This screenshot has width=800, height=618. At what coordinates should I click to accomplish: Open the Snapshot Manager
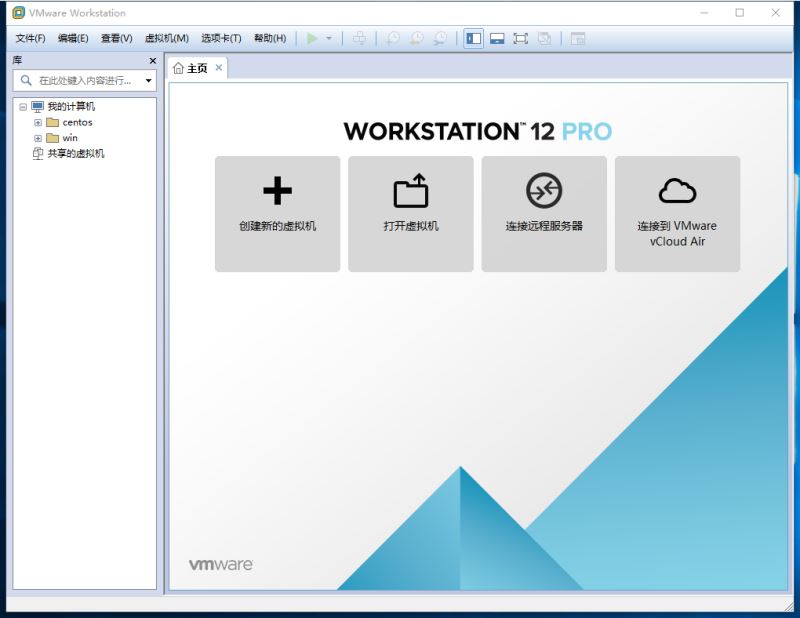pyautogui.click(x=441, y=38)
